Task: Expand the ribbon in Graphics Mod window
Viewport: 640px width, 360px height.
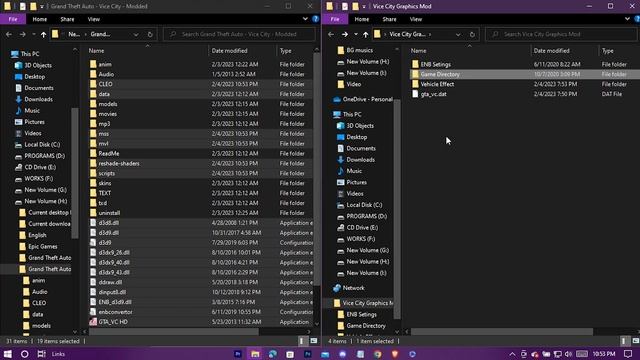Action: 627,19
